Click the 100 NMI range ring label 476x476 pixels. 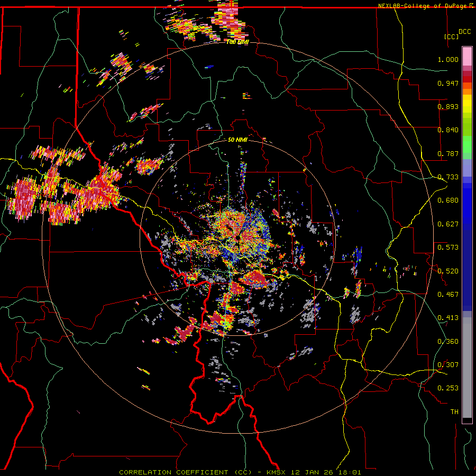pos(237,42)
